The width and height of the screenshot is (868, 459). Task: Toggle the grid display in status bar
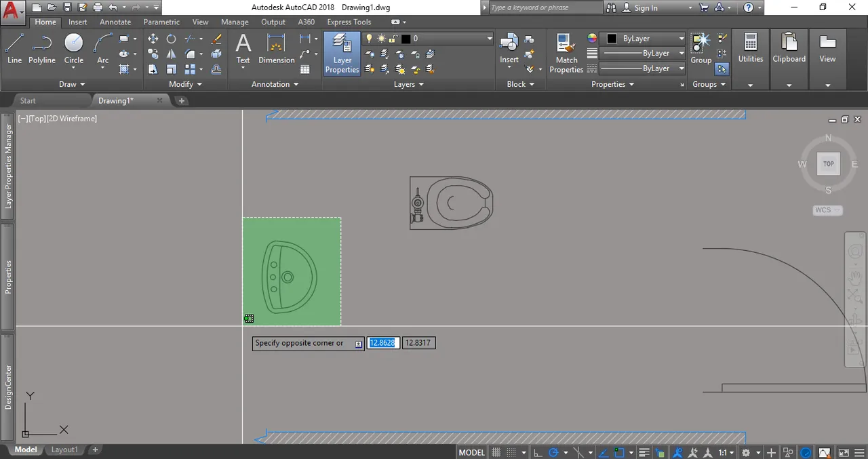tap(496, 452)
